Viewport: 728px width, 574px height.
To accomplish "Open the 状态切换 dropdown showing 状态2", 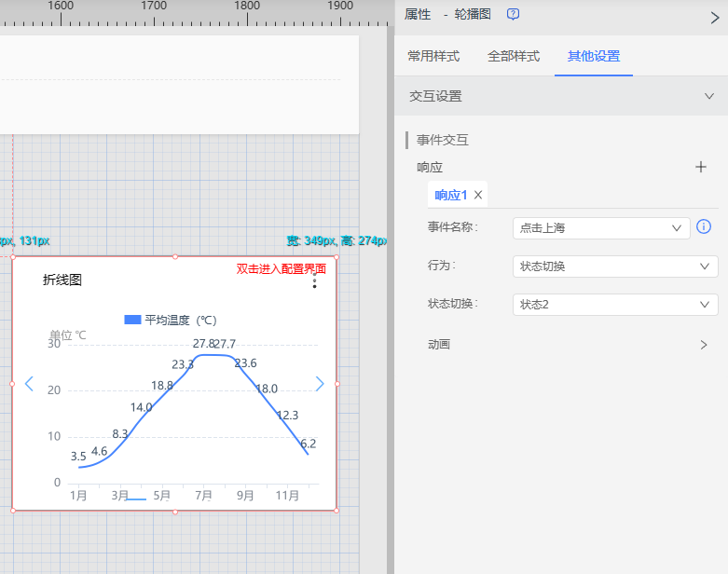I will [x=614, y=305].
